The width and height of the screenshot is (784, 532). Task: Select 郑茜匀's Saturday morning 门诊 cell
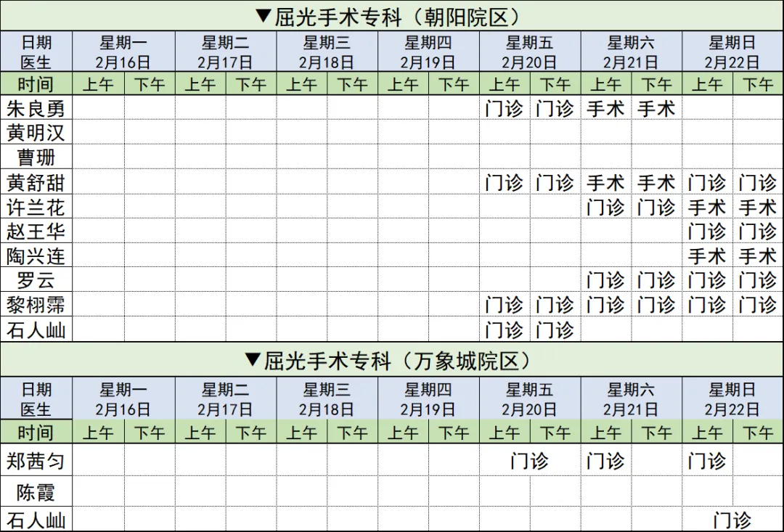tap(605, 461)
